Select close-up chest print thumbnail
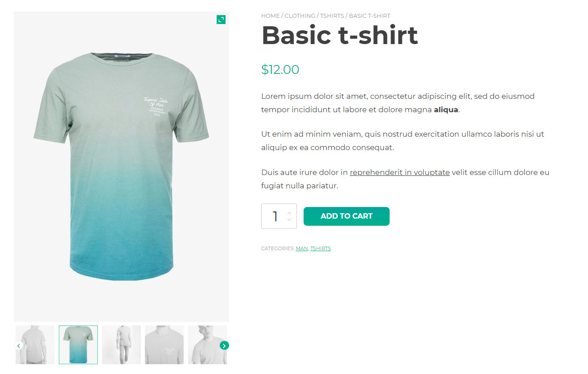This screenshot has width=588, height=374. [x=164, y=345]
